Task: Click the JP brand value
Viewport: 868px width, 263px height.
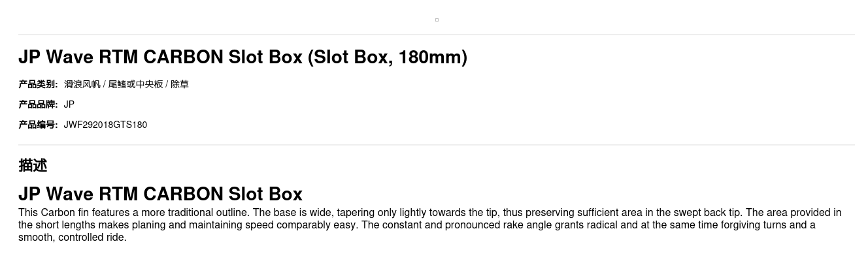Action: click(69, 104)
